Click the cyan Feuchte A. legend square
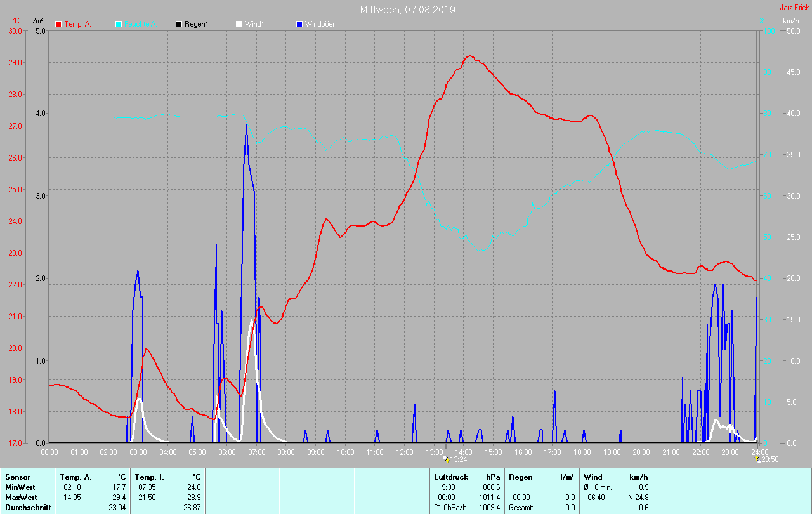This screenshot has height=514, width=812. click(x=119, y=24)
